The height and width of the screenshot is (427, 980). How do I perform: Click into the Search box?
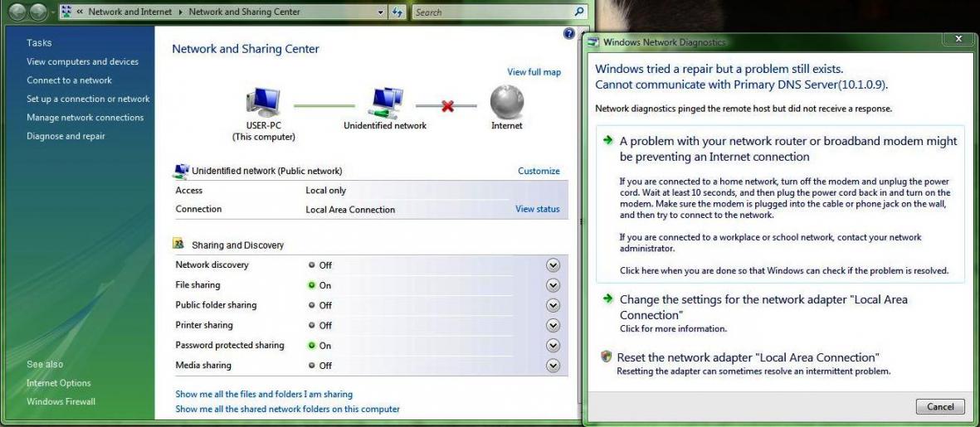point(492,12)
